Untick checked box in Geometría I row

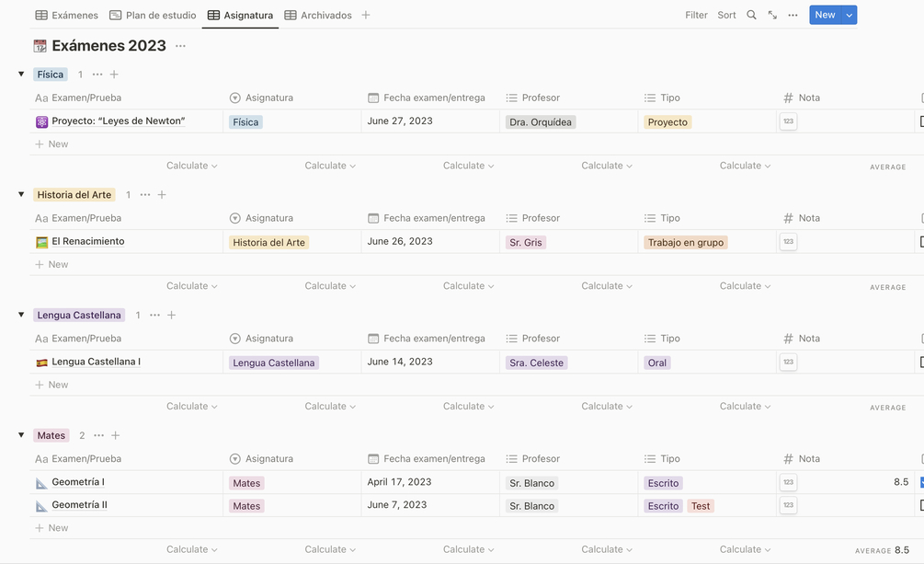[x=921, y=483]
